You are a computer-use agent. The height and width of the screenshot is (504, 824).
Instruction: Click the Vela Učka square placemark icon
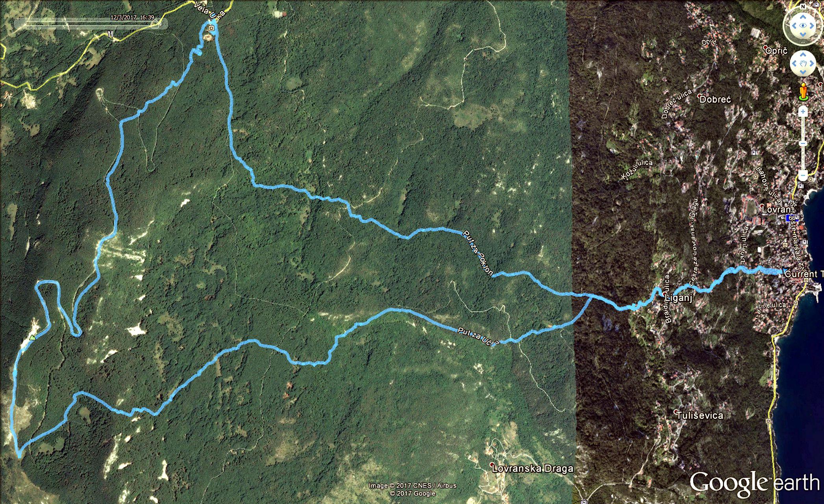[211, 28]
